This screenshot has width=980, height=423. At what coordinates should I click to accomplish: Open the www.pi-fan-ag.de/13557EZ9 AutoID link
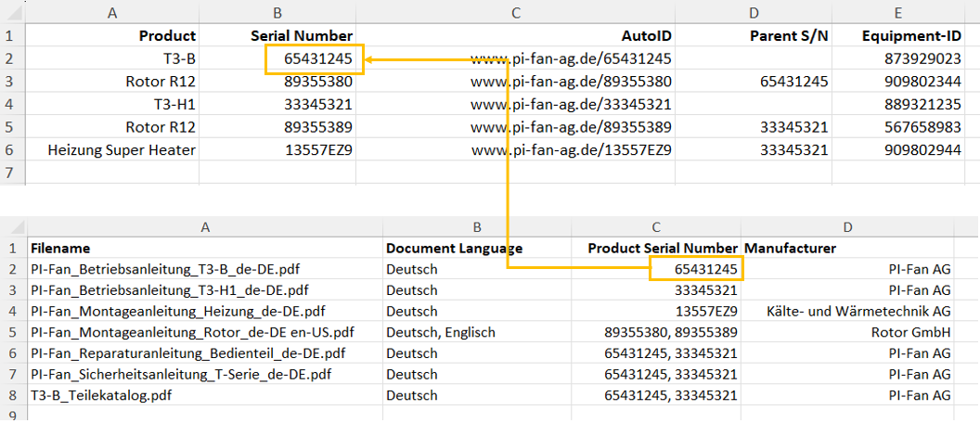(572, 150)
